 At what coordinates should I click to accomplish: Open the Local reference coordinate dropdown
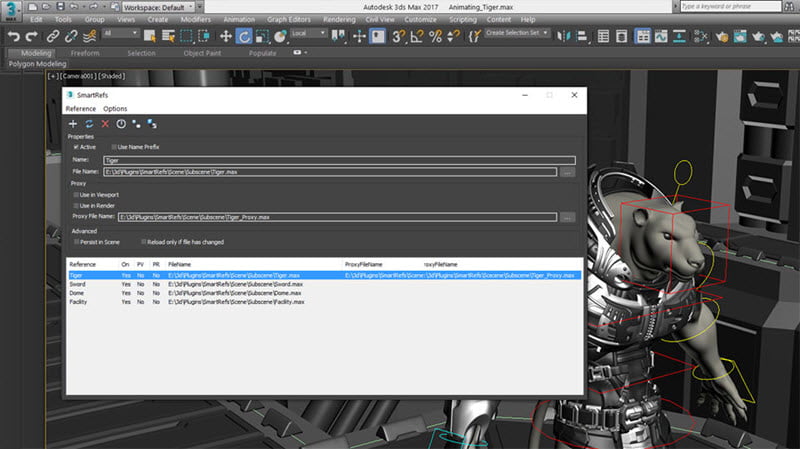click(x=309, y=33)
